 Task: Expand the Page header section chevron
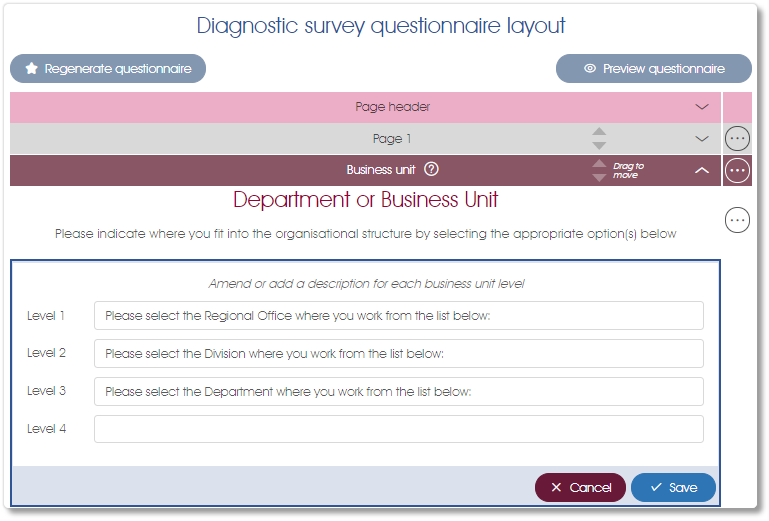click(702, 107)
